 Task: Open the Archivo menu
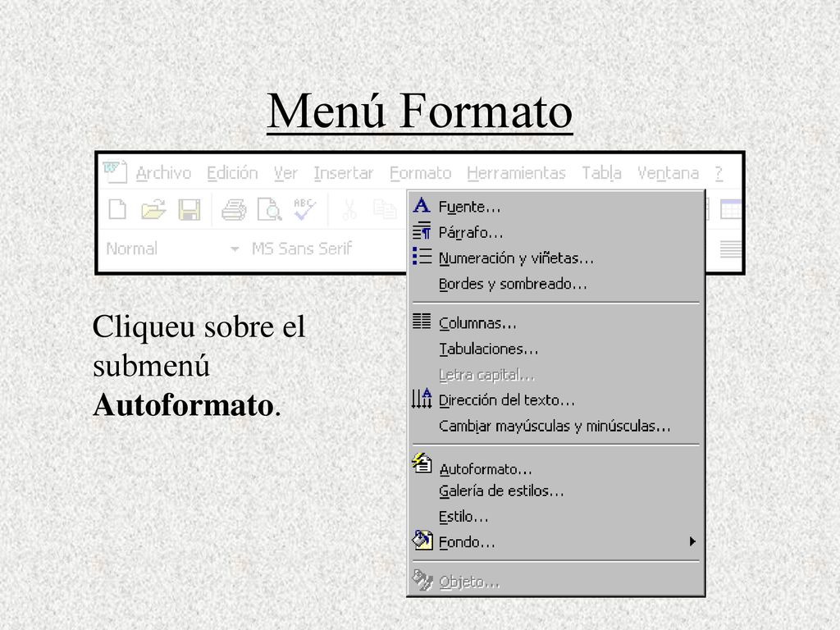[163, 173]
